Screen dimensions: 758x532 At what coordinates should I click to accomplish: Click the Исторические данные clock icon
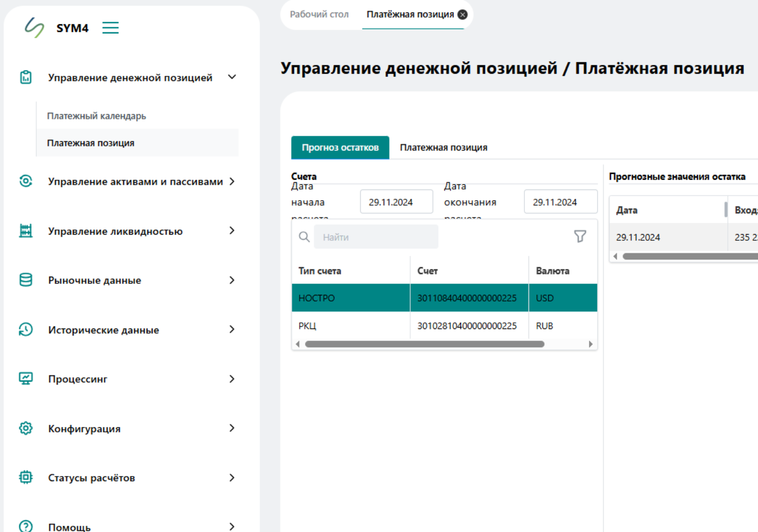[x=25, y=330]
